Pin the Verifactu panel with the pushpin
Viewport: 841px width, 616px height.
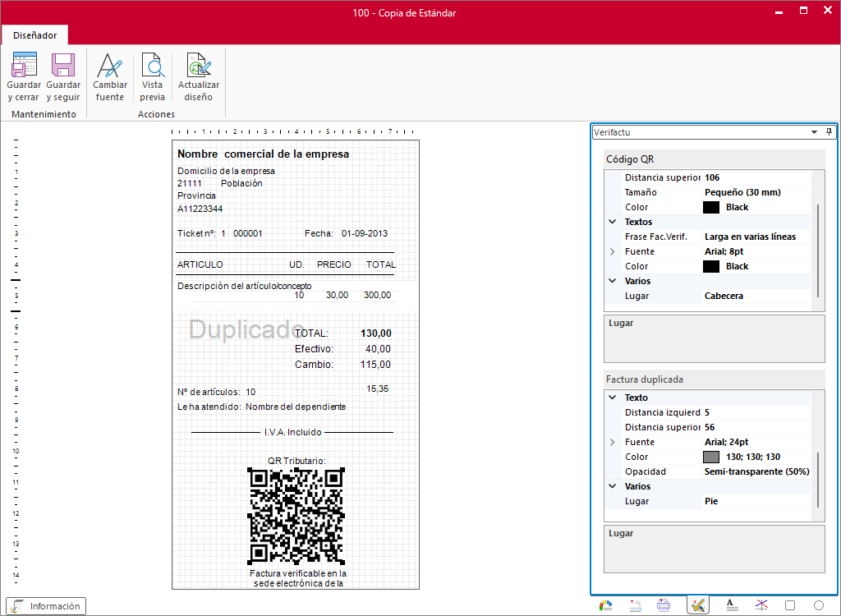tap(830, 132)
